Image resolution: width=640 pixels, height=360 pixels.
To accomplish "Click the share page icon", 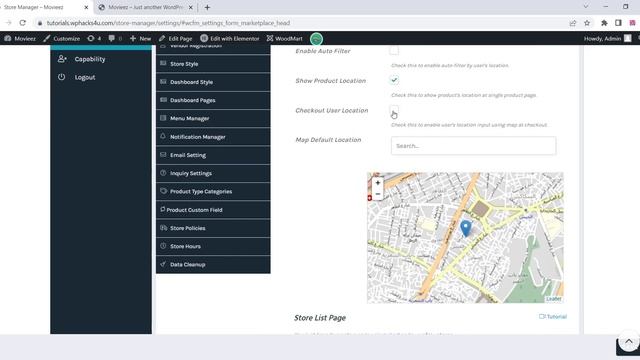I will click(573, 23).
